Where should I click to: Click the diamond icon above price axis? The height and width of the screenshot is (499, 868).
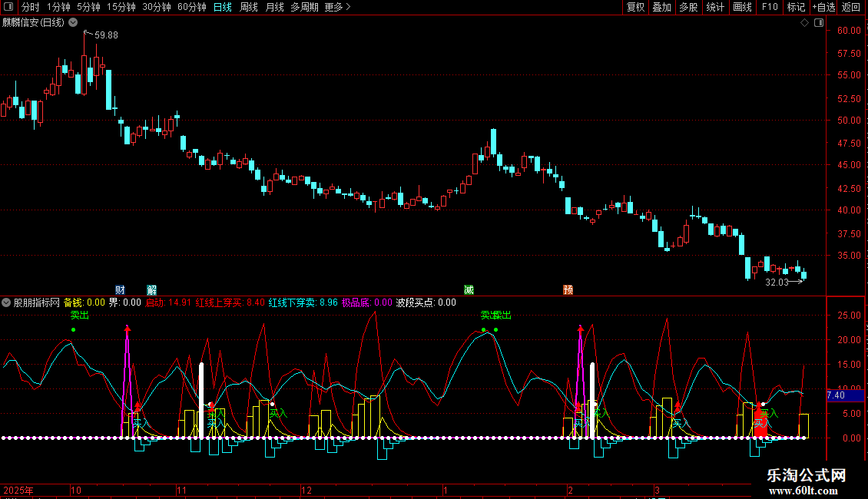[x=804, y=23]
